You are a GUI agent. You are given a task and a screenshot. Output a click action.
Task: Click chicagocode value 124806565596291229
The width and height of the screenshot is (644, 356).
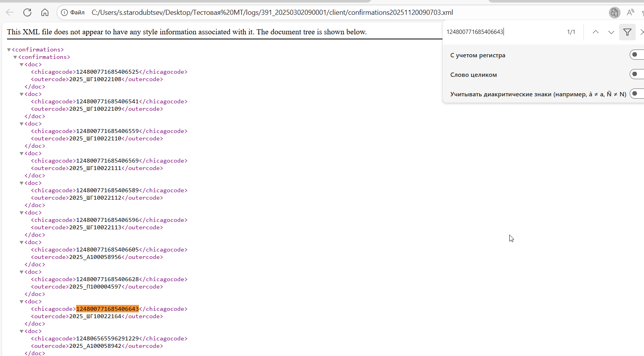(107, 338)
